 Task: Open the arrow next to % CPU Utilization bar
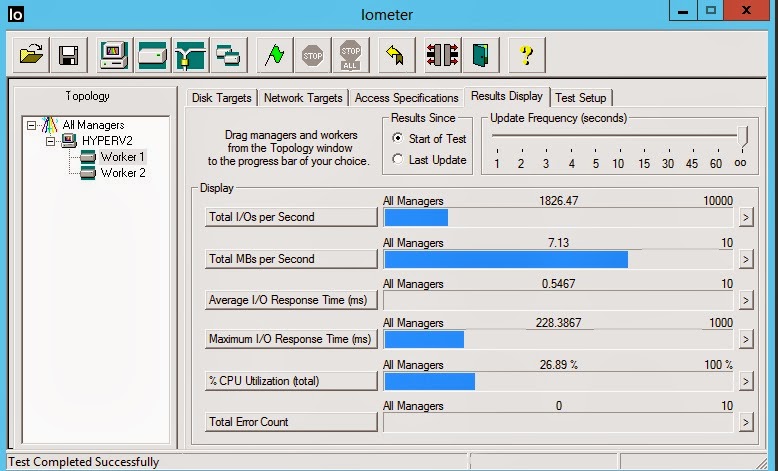745,381
